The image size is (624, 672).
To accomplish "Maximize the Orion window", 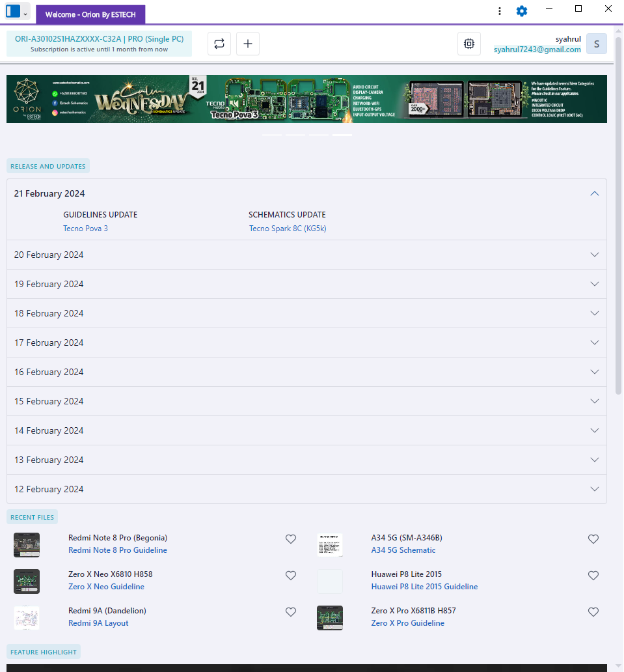I will pos(578,8).
